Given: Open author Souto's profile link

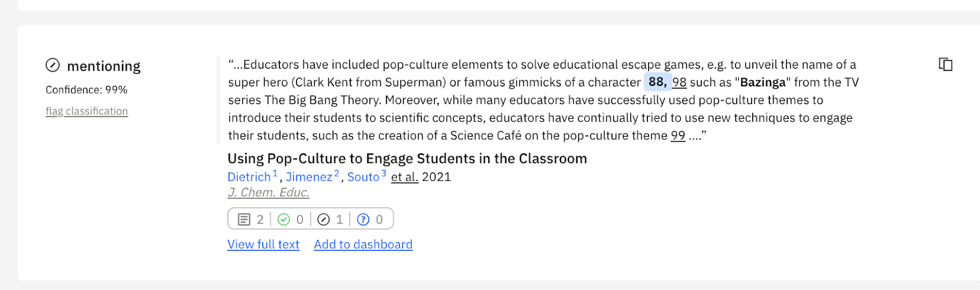Looking at the screenshot, I should (x=363, y=177).
